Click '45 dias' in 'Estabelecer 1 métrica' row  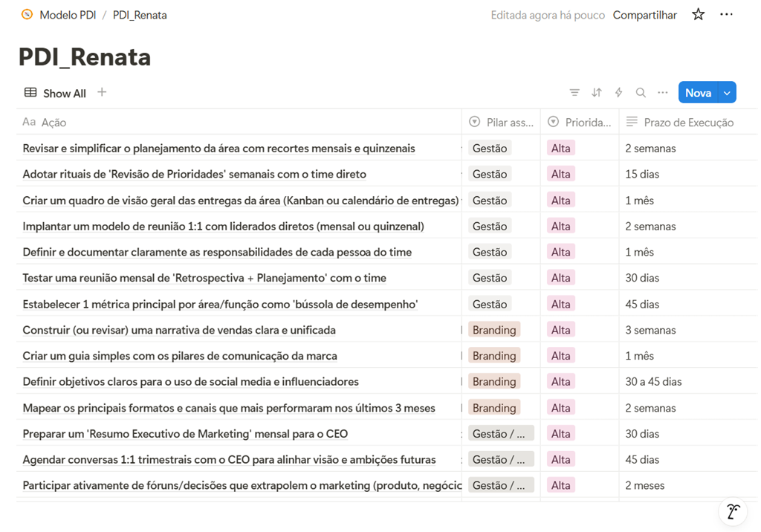pyautogui.click(x=642, y=304)
